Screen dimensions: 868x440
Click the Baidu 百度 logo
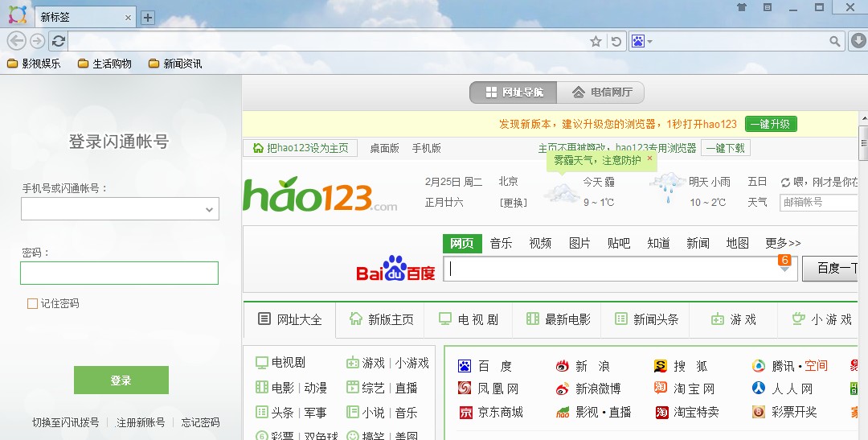tap(395, 269)
